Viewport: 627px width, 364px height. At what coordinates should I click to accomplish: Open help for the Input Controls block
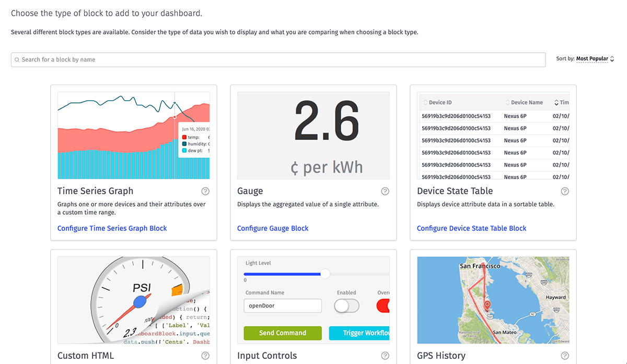(385, 356)
